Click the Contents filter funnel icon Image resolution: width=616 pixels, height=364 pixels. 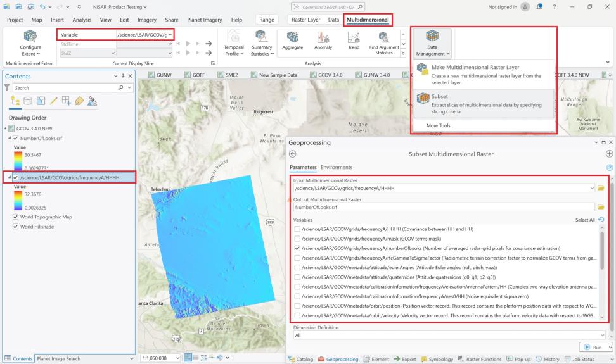pyautogui.click(x=7, y=88)
